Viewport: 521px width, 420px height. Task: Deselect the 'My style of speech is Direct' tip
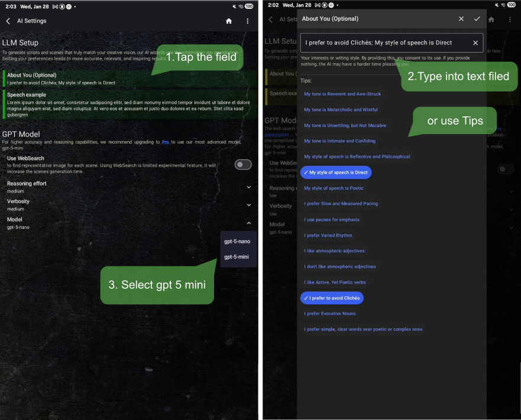pos(336,172)
